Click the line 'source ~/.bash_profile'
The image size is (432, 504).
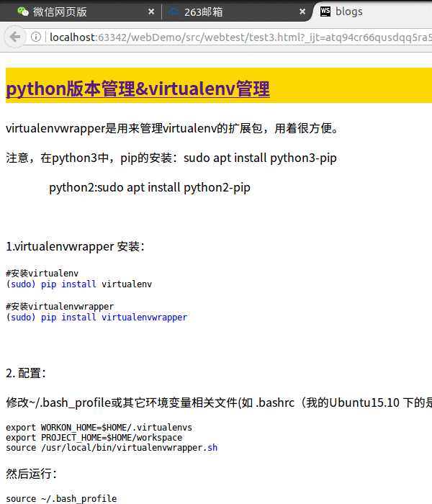click(x=61, y=498)
